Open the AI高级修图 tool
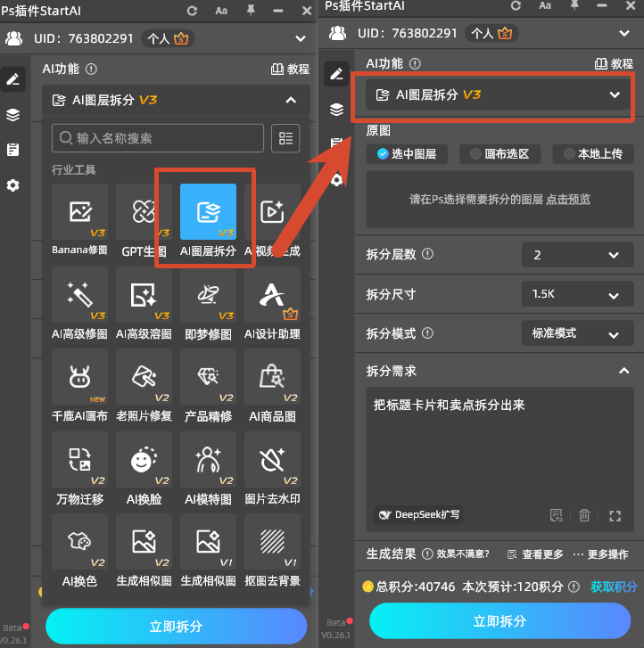 point(79,303)
